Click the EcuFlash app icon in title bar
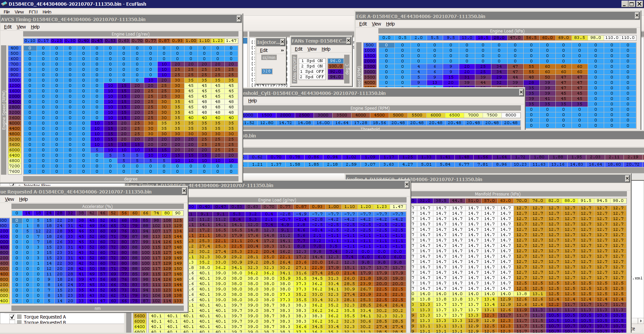Viewport: 644px width, 334px height. click(x=4, y=4)
